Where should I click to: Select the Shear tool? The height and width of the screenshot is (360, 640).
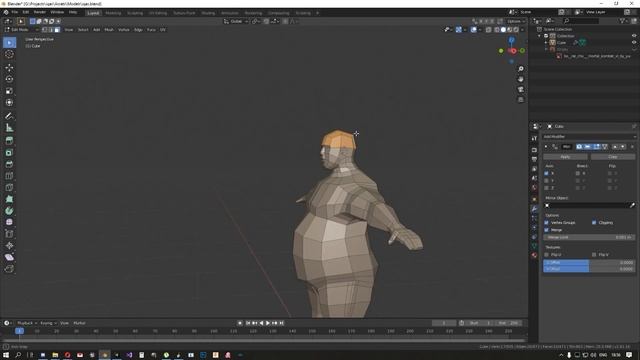pos(9,257)
